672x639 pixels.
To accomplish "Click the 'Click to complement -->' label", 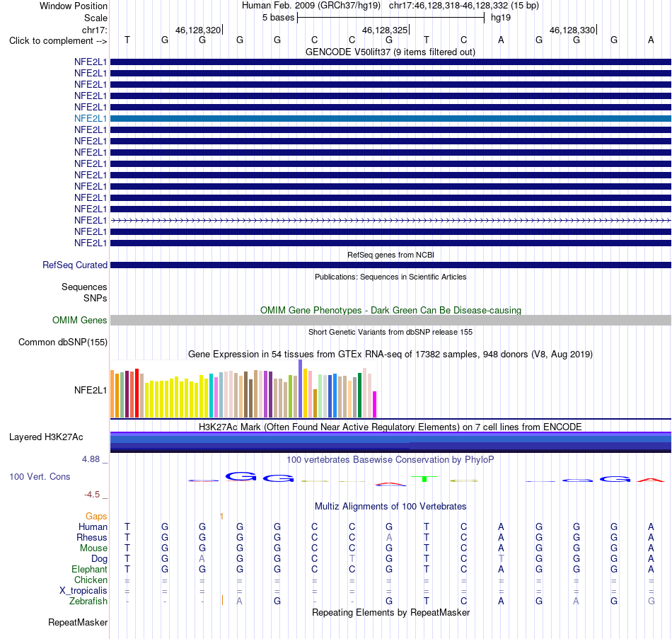I will pos(58,41).
